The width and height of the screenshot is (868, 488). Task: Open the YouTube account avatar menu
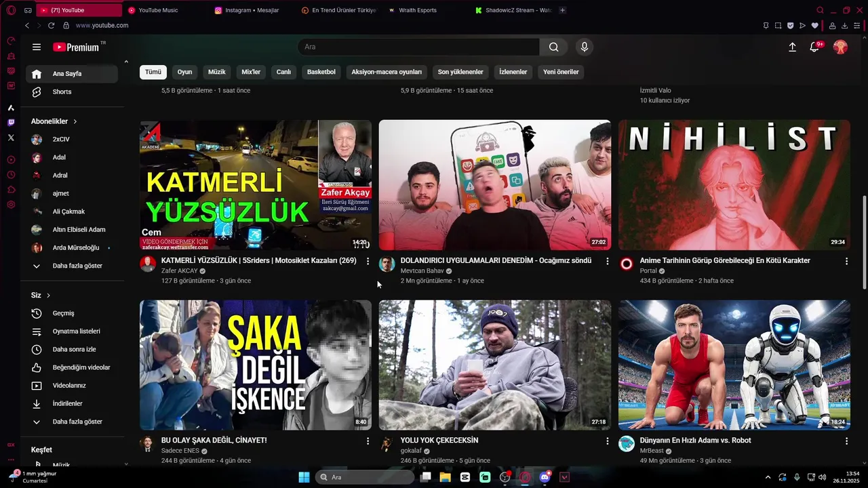pyautogui.click(x=840, y=47)
